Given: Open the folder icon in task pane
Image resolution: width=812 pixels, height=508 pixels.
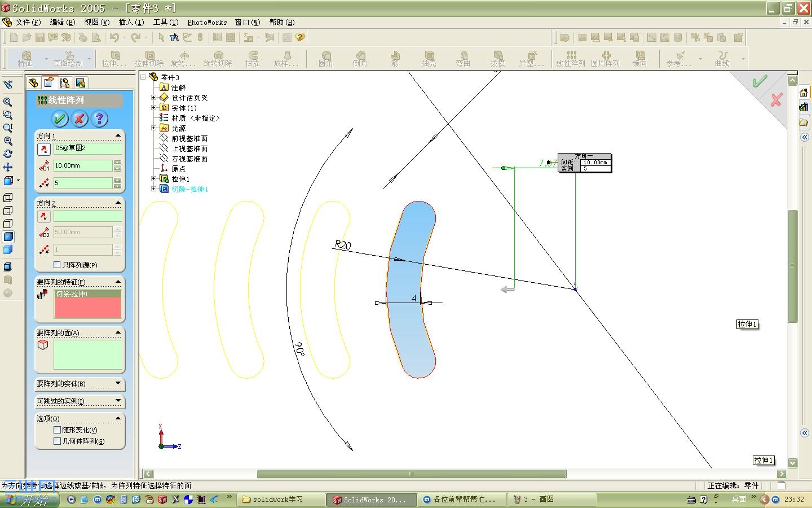Looking at the screenshot, I should pos(804,122).
